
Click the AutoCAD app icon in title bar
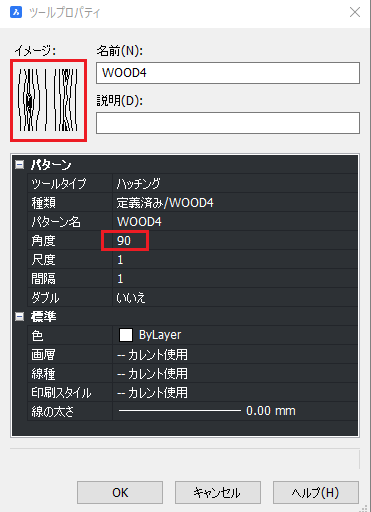(16, 13)
